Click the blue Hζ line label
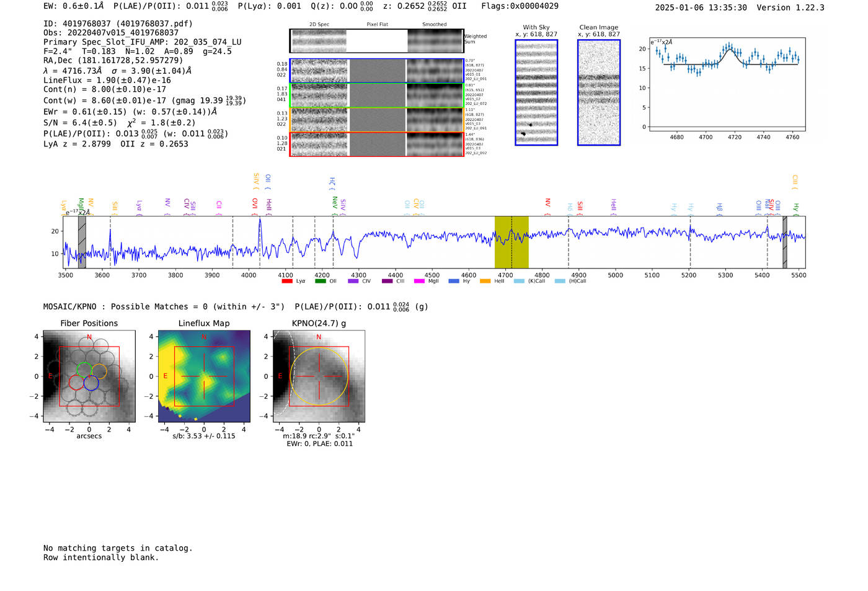 (332, 183)
